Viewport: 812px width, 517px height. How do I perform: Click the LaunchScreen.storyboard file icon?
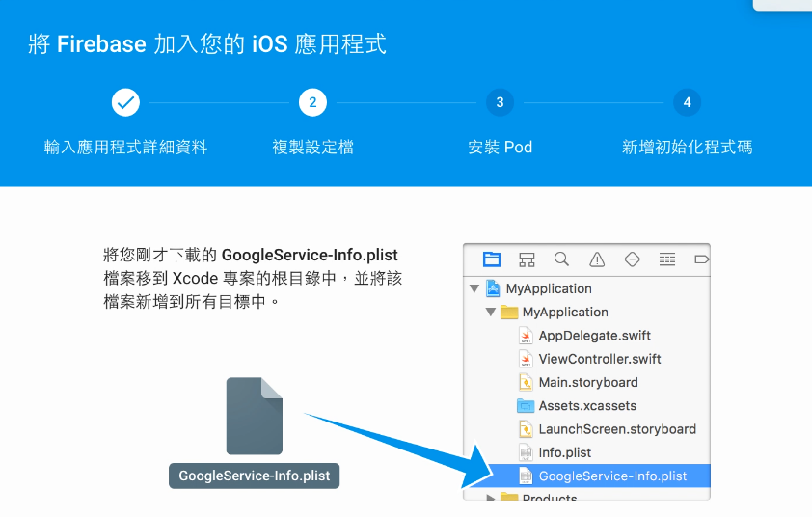[526, 429]
